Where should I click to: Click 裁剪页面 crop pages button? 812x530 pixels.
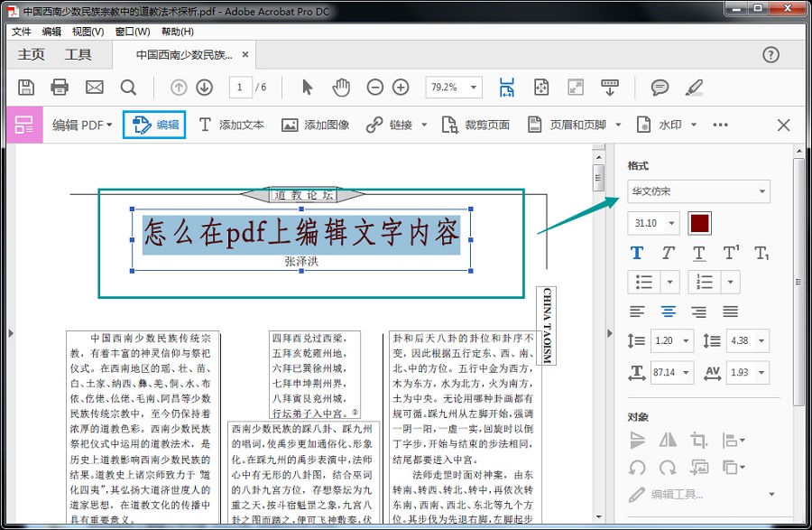click(x=475, y=125)
